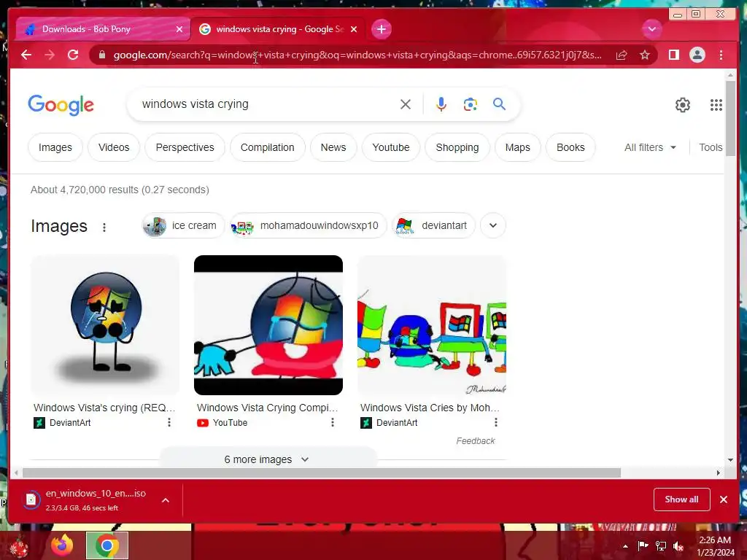This screenshot has height=560, width=747.
Task: Filter results by Books
Action: (570, 147)
